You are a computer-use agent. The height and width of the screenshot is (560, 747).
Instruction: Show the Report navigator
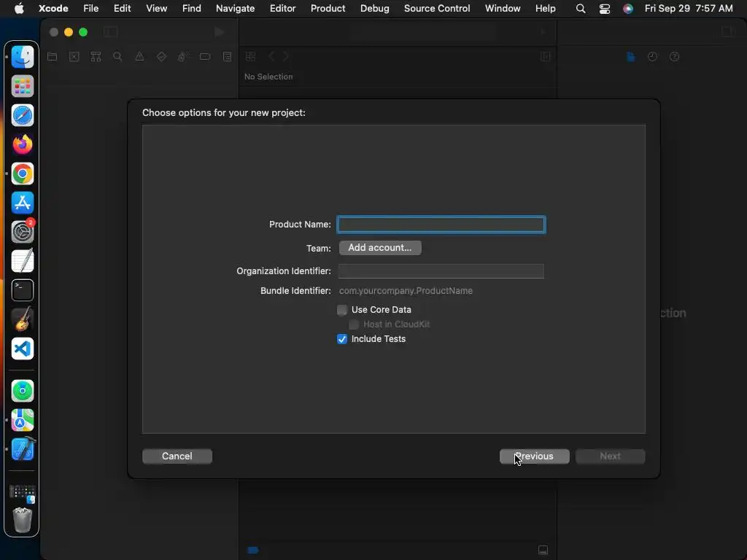228,57
